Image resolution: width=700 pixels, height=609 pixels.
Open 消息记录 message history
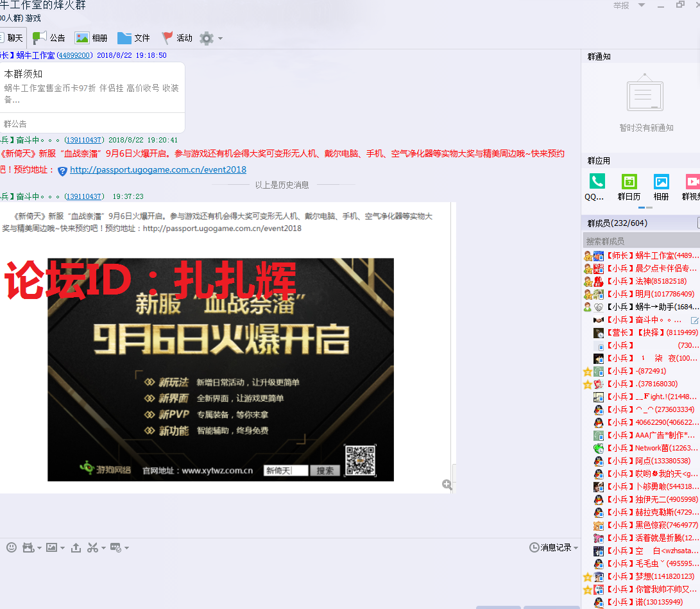pyautogui.click(x=550, y=547)
